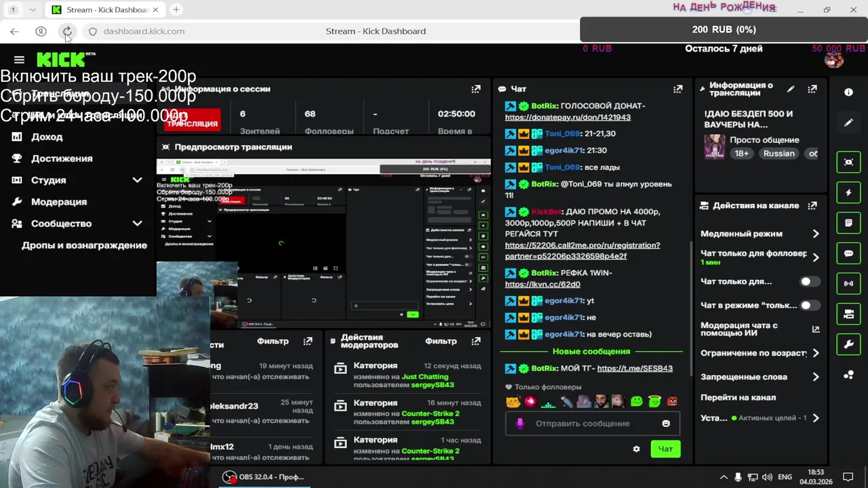Screen dimensions: 868x488
Task: Toggle the notes document widget in right sidebar
Action: (x=848, y=222)
